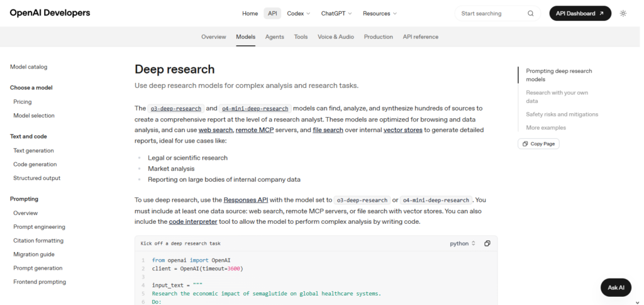Open the Ask AI chat button

point(616,287)
